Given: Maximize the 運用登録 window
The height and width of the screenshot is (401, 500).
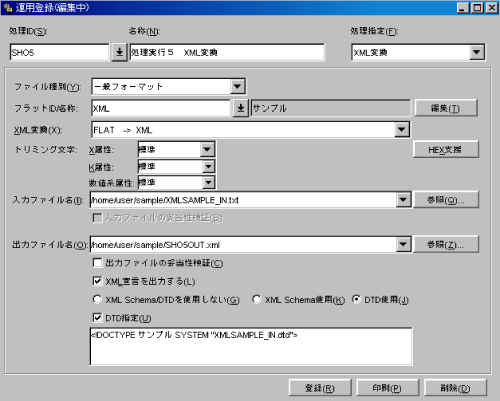Looking at the screenshot, I should (x=477, y=7).
